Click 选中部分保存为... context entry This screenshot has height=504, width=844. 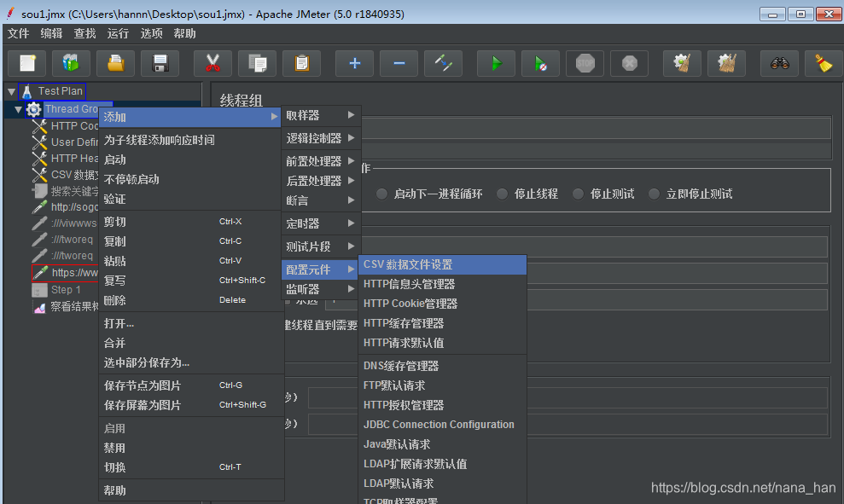click(191, 362)
